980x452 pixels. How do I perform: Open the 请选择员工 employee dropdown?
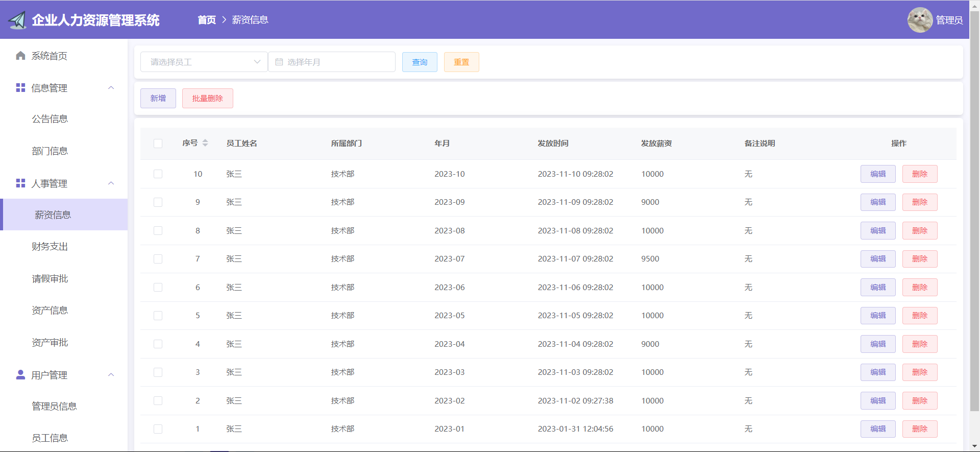coord(204,62)
